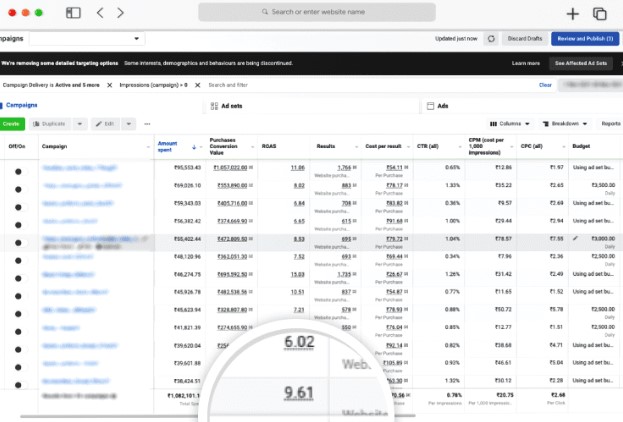Open the Breakdown dropdown

click(x=566, y=123)
